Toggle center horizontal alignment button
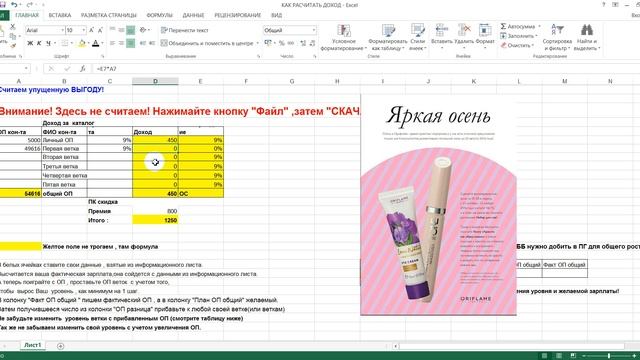 [x=121, y=43]
